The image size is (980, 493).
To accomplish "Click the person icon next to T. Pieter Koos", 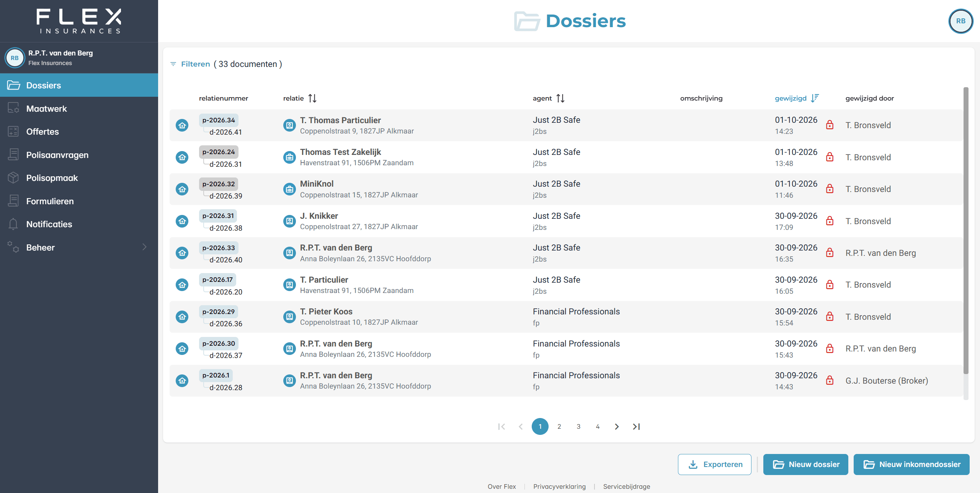I will 289,317.
